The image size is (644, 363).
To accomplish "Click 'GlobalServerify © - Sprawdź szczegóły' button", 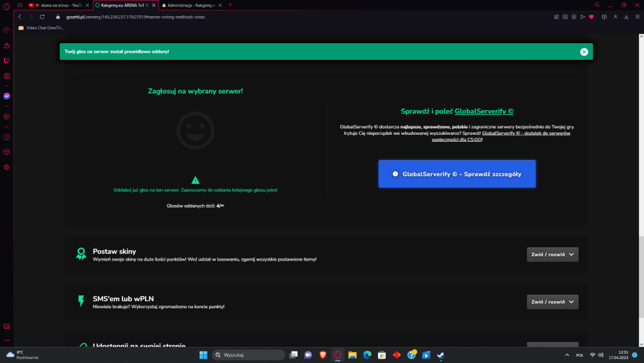I will click(x=457, y=174).
